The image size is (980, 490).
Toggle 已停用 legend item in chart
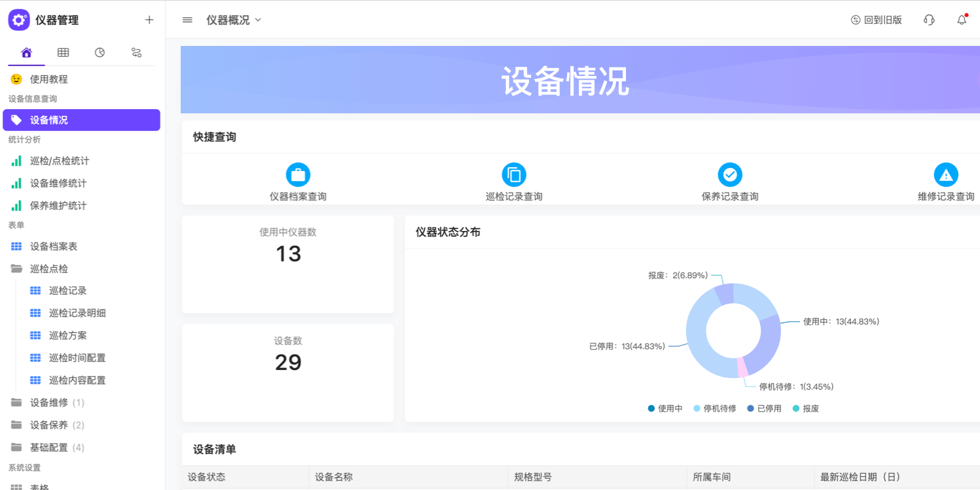click(x=764, y=409)
